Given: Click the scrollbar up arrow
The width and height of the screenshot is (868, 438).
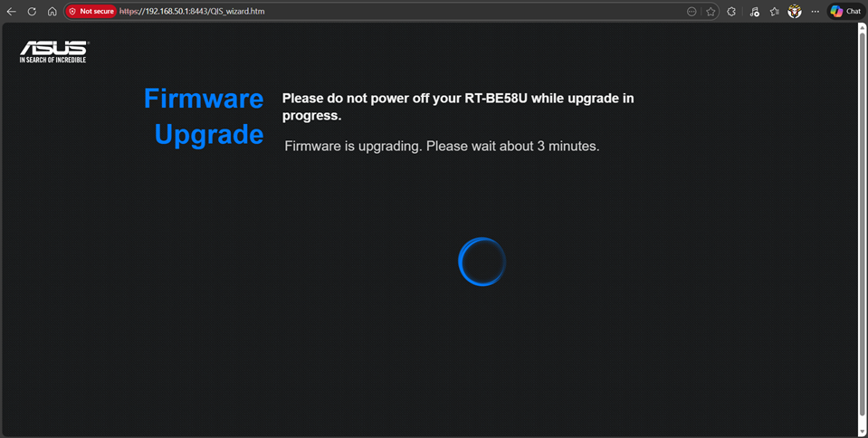Looking at the screenshot, I should (862, 29).
